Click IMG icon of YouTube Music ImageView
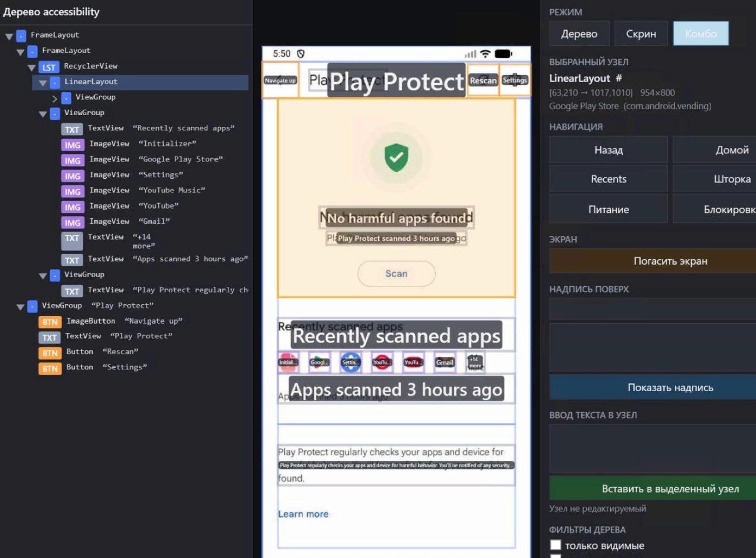 72,192
